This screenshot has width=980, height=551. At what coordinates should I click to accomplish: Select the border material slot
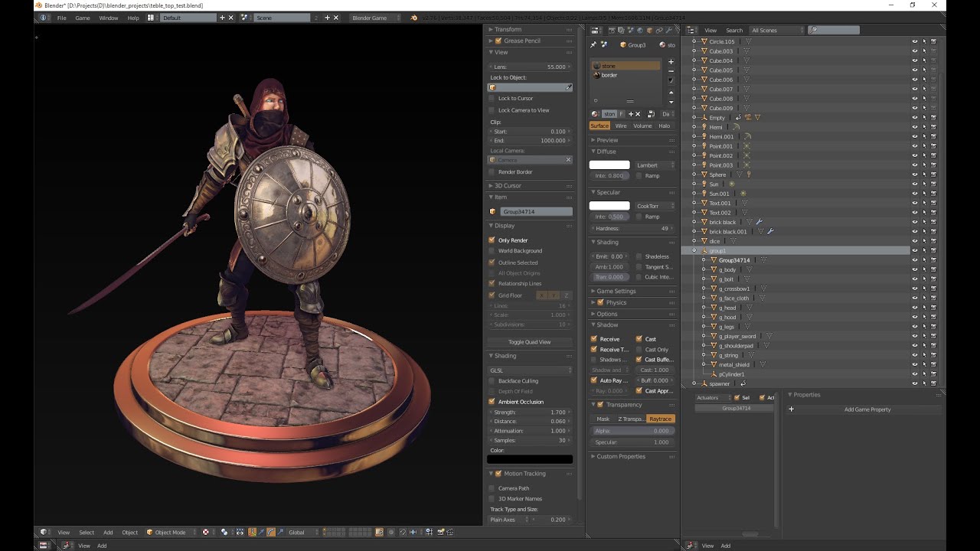click(x=626, y=75)
